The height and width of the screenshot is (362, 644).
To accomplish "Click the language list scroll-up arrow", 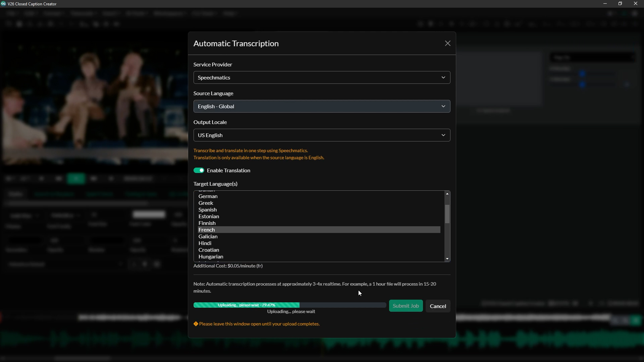I will tap(447, 194).
